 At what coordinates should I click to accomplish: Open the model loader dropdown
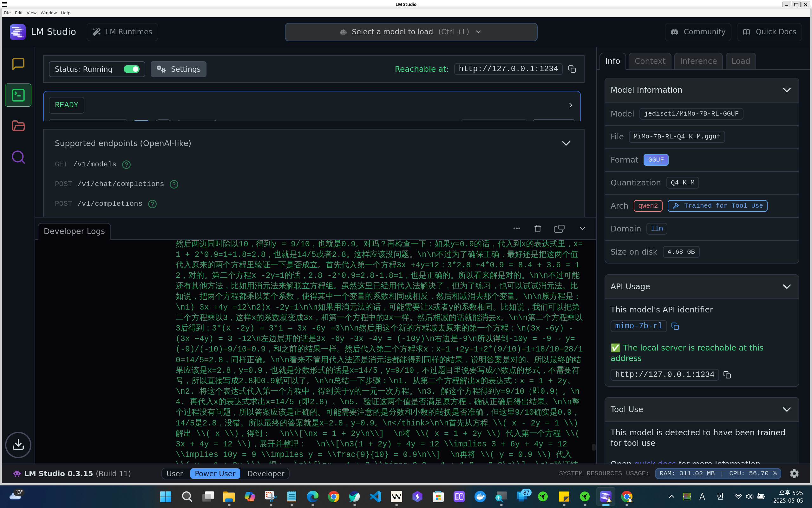coord(411,32)
